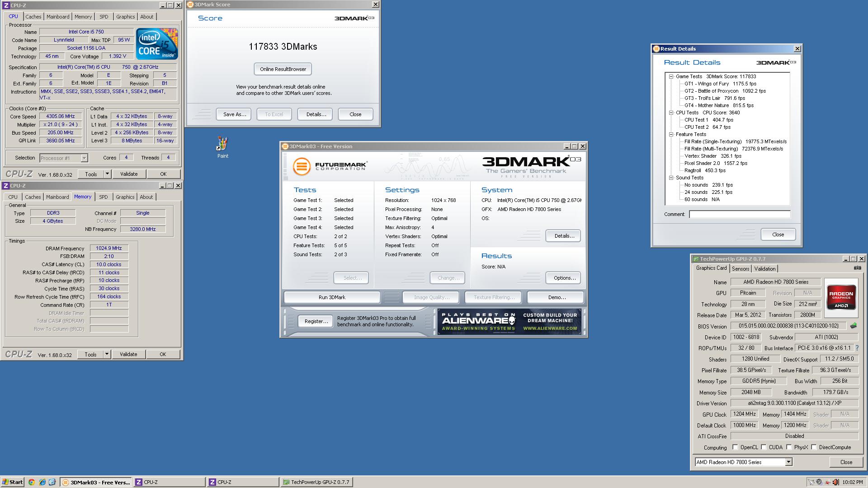This screenshot has height=488, width=868.
Task: Open Graphics tab in bottom CPU-Z window
Action: coord(125,197)
